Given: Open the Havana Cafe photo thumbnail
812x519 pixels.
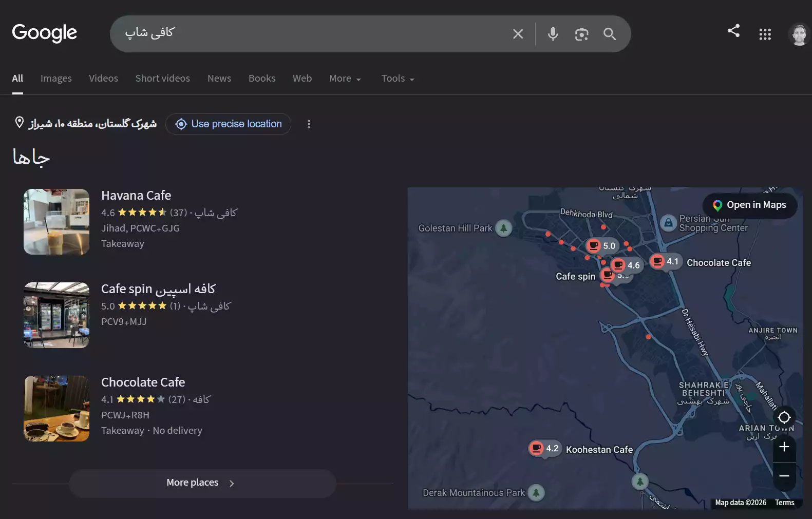Looking at the screenshot, I should [56, 222].
